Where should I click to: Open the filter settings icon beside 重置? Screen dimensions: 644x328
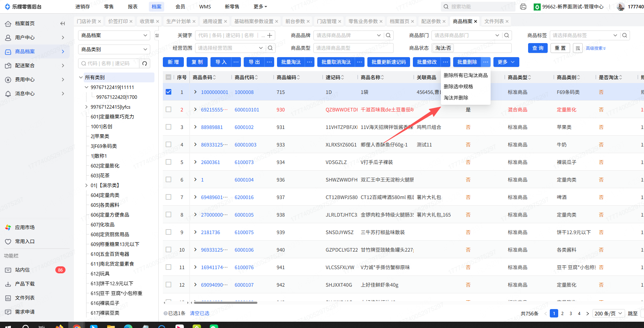pyautogui.click(x=578, y=48)
